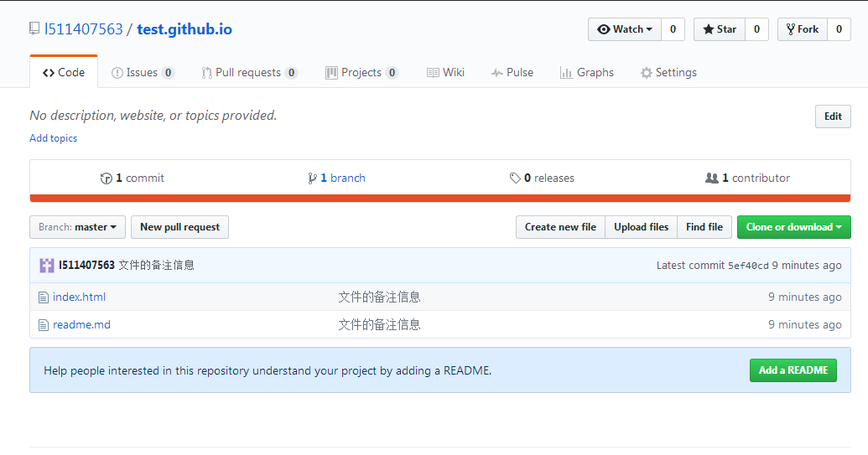Click the commit history clock icon
Screen dimensions: 868x455
(x=106, y=178)
